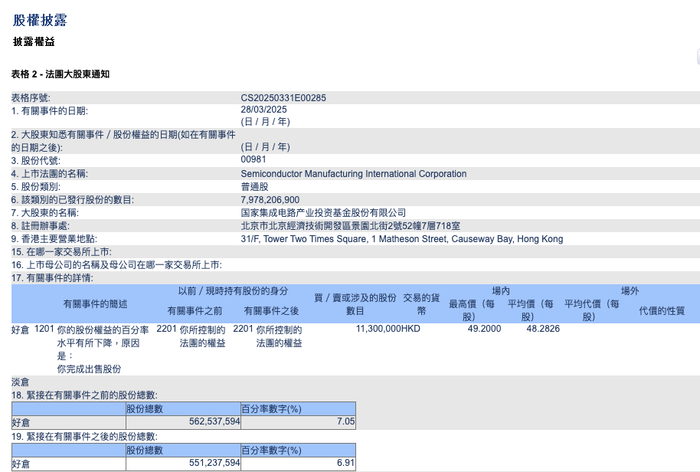Click the stock code 00981
Viewport: 700px width, 472px height.
click(x=253, y=159)
